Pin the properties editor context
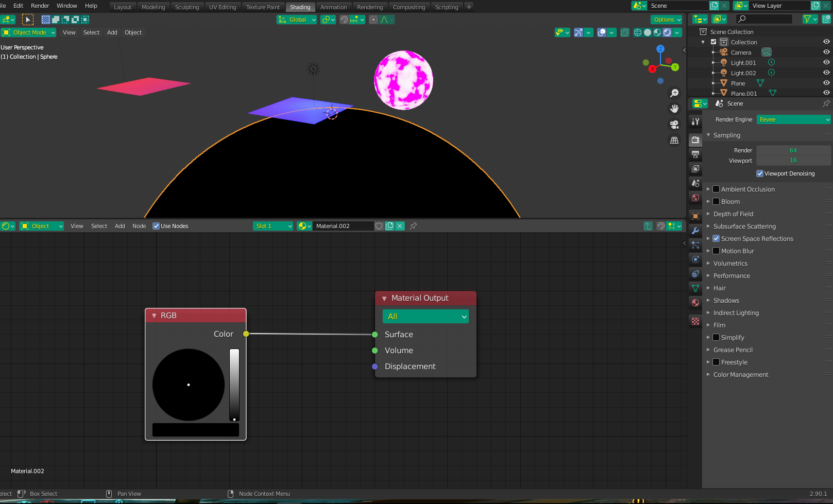 click(x=826, y=103)
